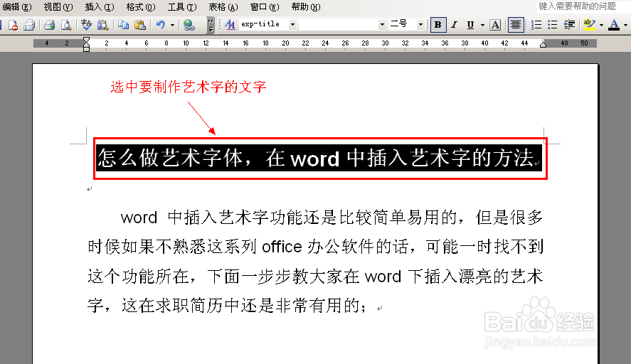Click the text 时候如果不熟悉这系列 in body
The width and height of the screenshot is (631, 364).
click(172, 247)
